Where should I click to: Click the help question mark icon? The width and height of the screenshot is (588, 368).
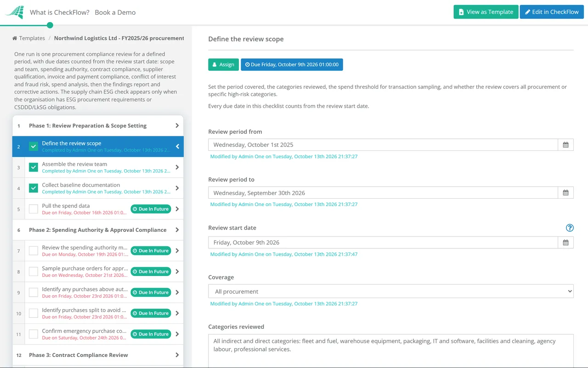[x=570, y=228]
